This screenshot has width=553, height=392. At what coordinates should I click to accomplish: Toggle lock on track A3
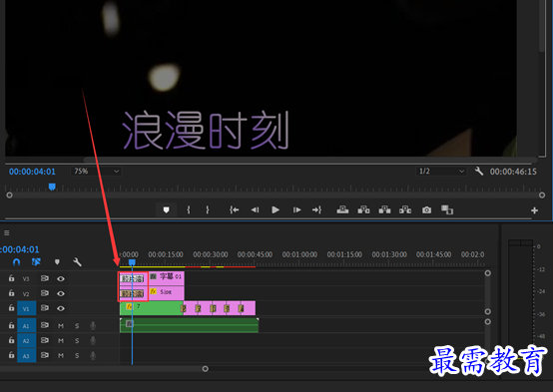click(x=12, y=355)
